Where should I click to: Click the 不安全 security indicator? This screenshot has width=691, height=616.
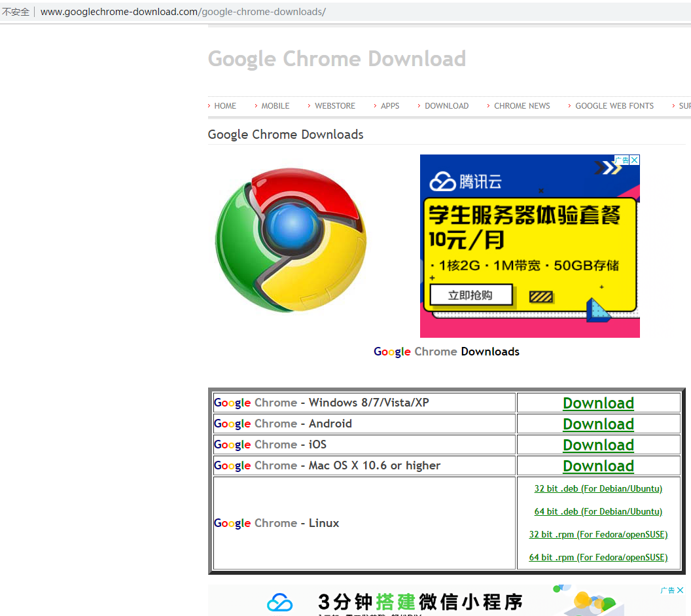[16, 12]
